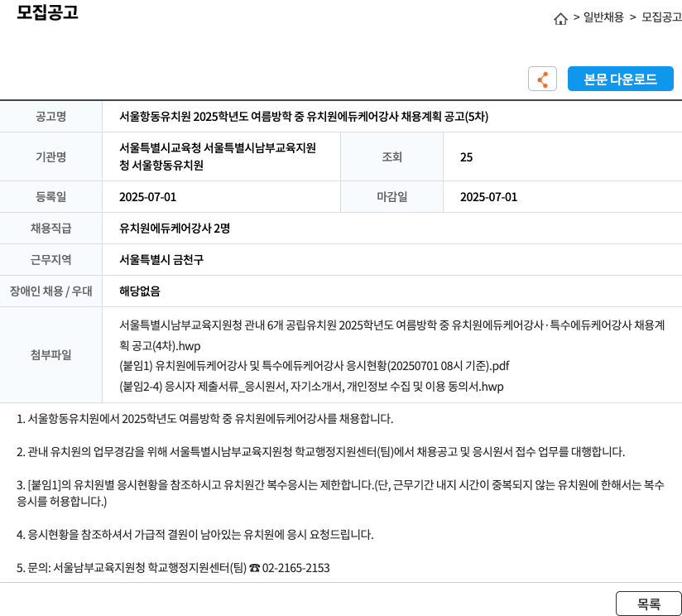Click the 기관명 label cell
Screen dimensions: 682x616
[50, 156]
